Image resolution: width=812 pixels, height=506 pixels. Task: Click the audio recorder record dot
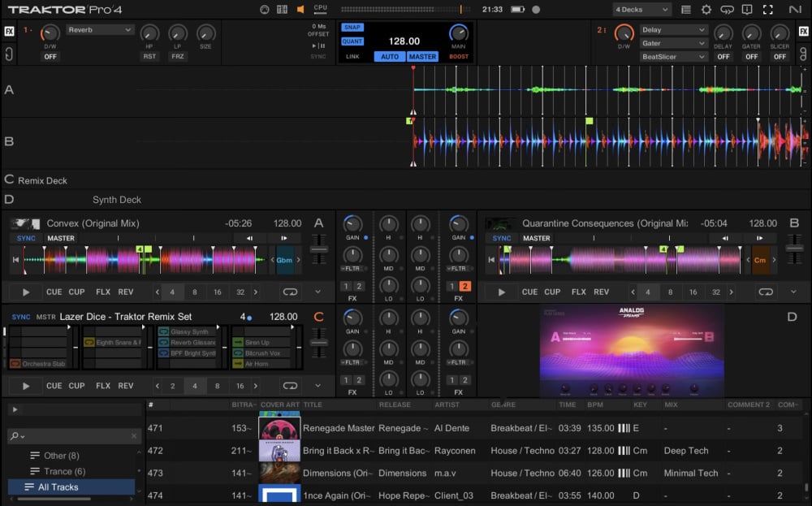coord(536,10)
